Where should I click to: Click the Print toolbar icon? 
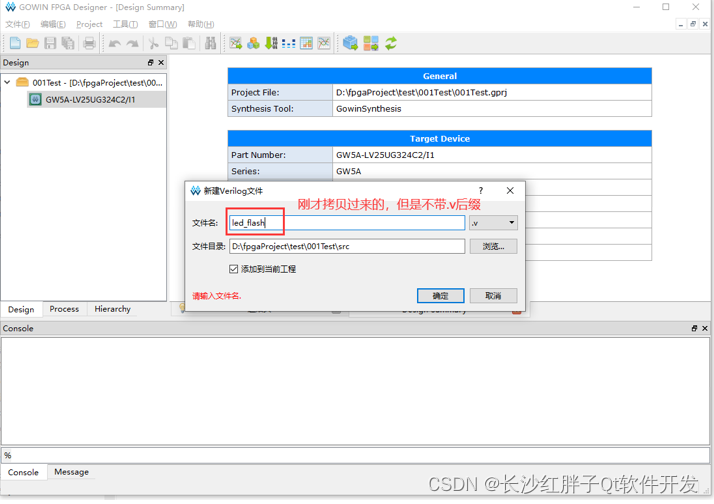click(x=89, y=43)
